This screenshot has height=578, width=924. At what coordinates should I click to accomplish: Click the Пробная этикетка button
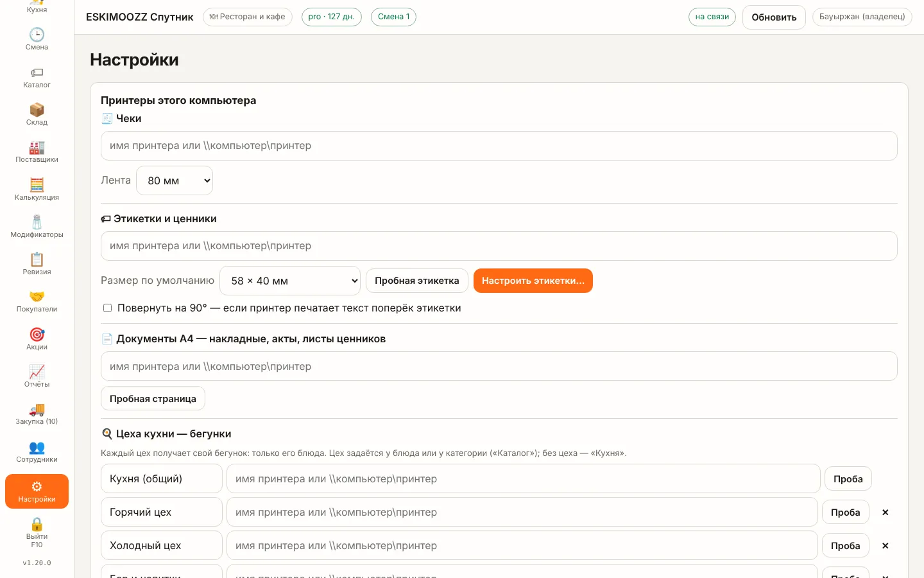click(x=417, y=281)
